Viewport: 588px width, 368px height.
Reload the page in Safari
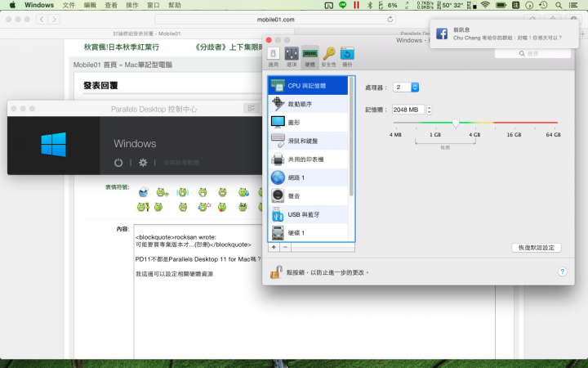pos(390,20)
